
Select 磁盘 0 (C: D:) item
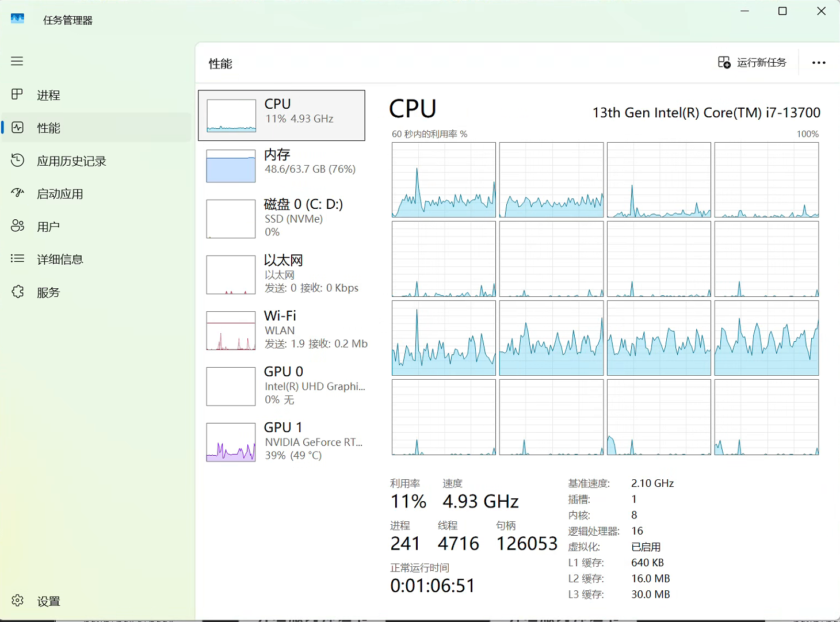281,219
